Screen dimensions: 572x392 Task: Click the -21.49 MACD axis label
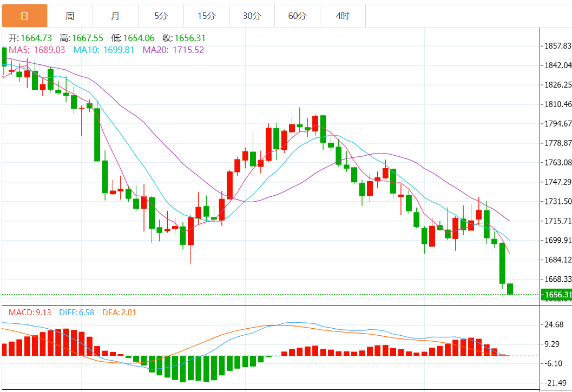(x=555, y=382)
